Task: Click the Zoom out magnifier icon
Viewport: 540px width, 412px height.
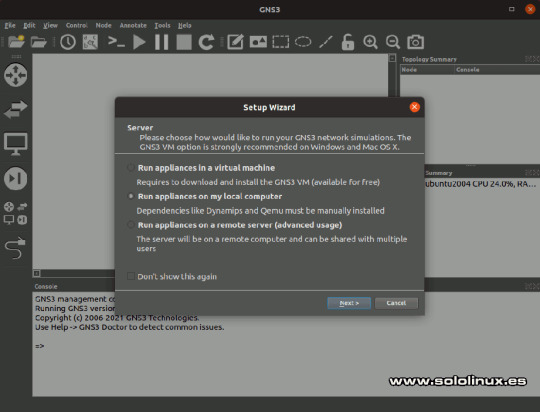Action: (x=393, y=42)
